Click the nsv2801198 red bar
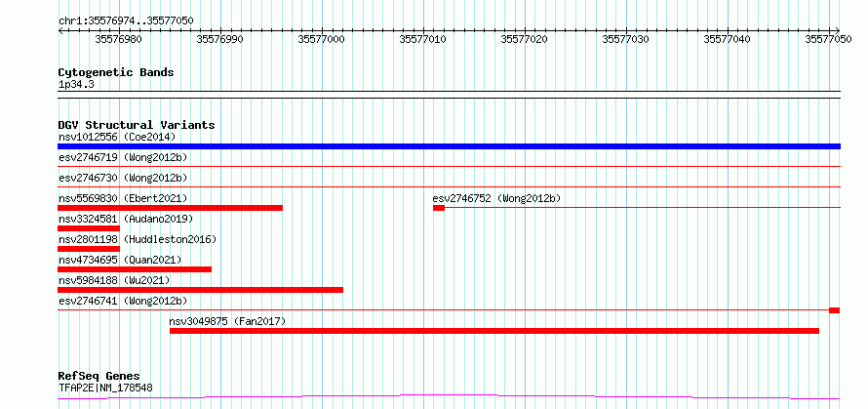 click(x=89, y=249)
